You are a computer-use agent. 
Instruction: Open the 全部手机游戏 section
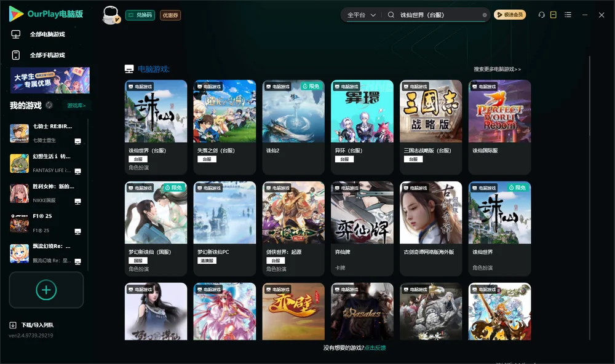point(38,55)
